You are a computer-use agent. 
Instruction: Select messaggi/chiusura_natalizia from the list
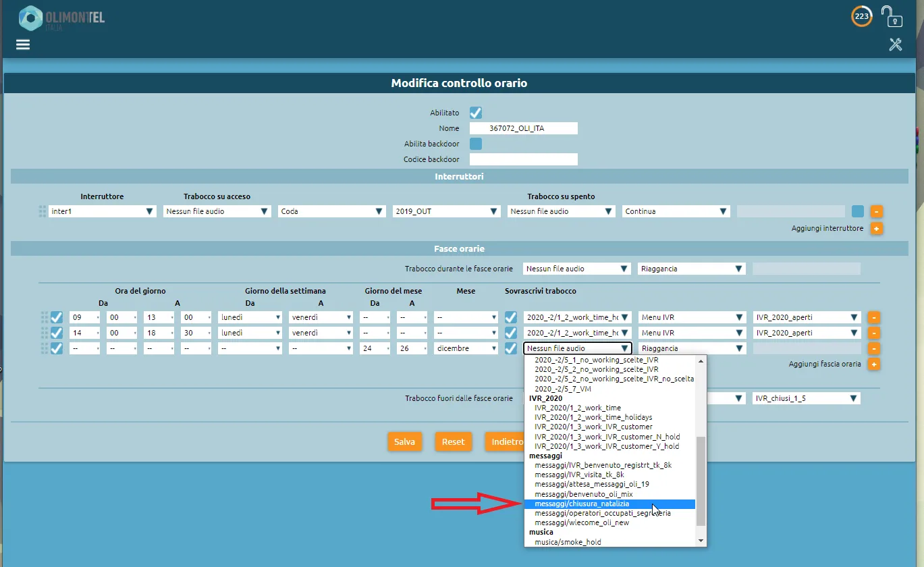(581, 504)
